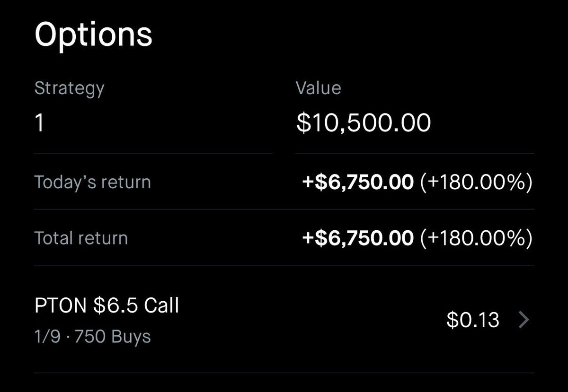Tap the strategy count 1
Screen dimensions: 568x392
[40, 122]
